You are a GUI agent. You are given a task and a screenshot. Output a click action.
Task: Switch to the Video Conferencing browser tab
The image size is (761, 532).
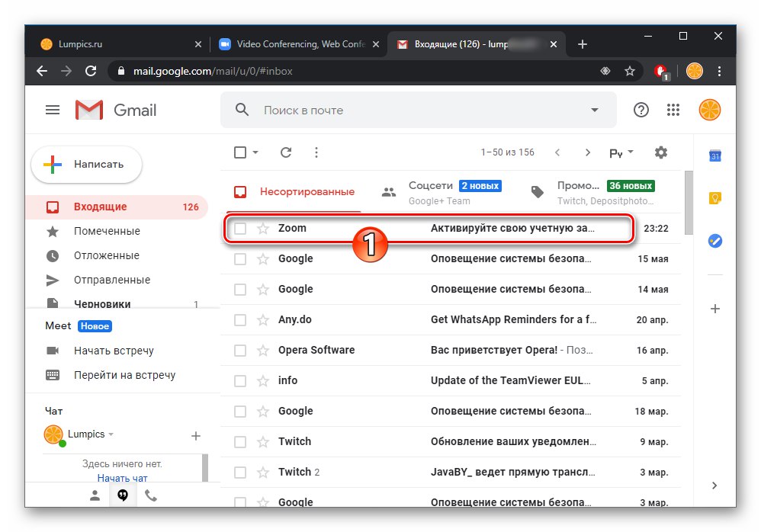300,44
